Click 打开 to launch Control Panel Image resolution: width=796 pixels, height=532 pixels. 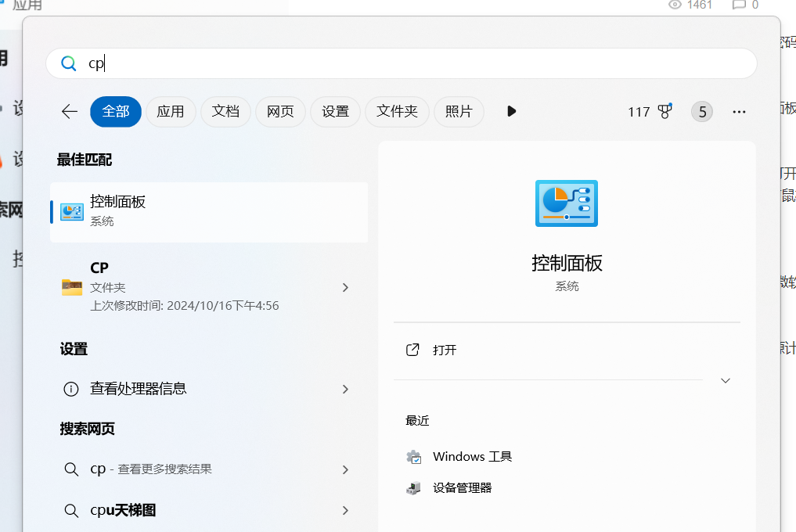(445, 350)
